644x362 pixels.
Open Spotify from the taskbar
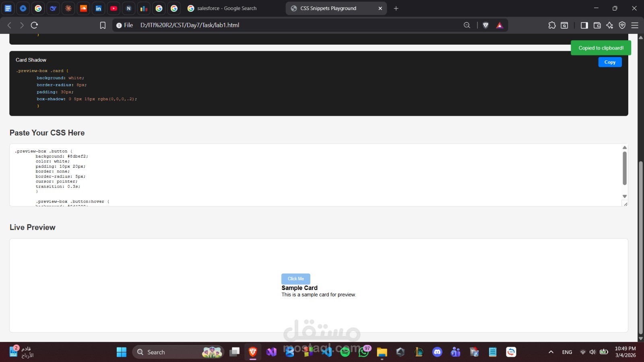click(345, 352)
